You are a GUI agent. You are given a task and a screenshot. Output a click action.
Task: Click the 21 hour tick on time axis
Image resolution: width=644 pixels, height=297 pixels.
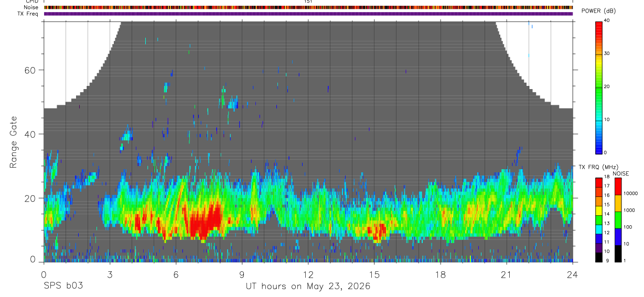507,274
